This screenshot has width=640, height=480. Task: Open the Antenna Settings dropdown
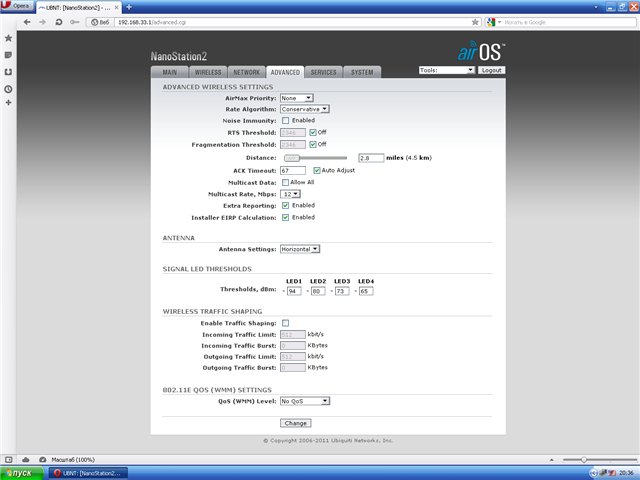pyautogui.click(x=300, y=249)
